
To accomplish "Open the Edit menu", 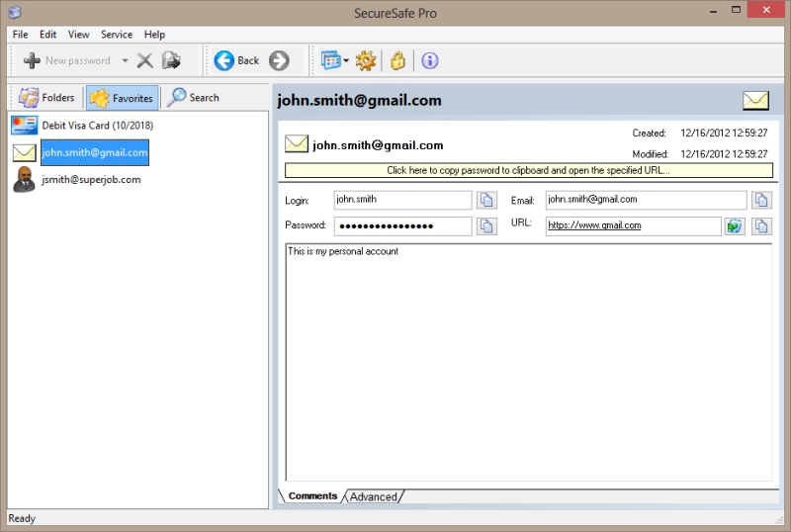I will [47, 35].
